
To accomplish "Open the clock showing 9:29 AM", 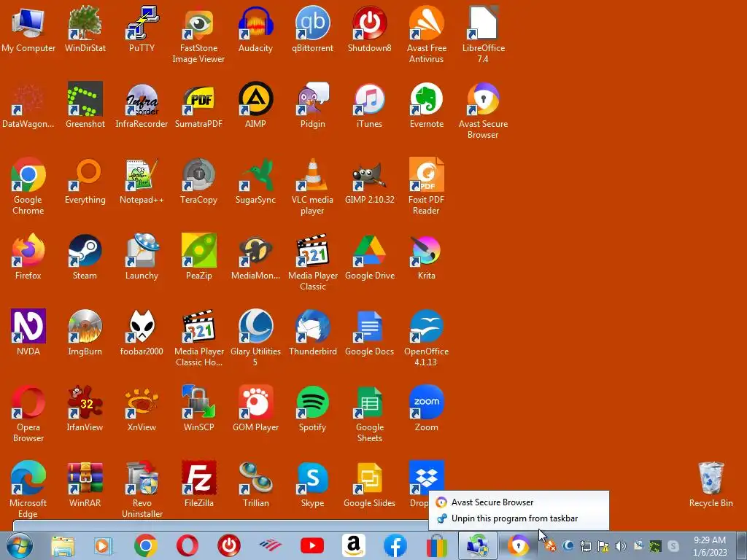I will click(x=710, y=546).
